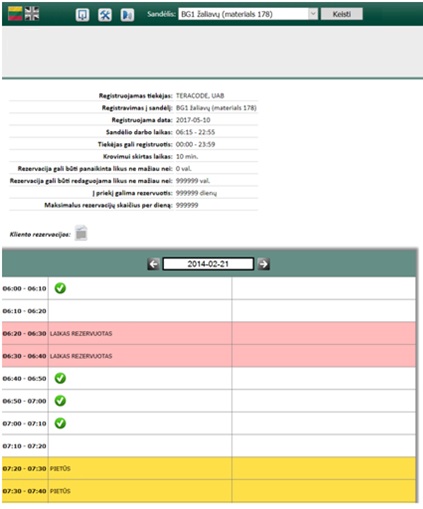The width and height of the screenshot is (423, 509).
Task: Click PIETŪS in the 07:20 - 07:30 row
Action: (x=60, y=469)
